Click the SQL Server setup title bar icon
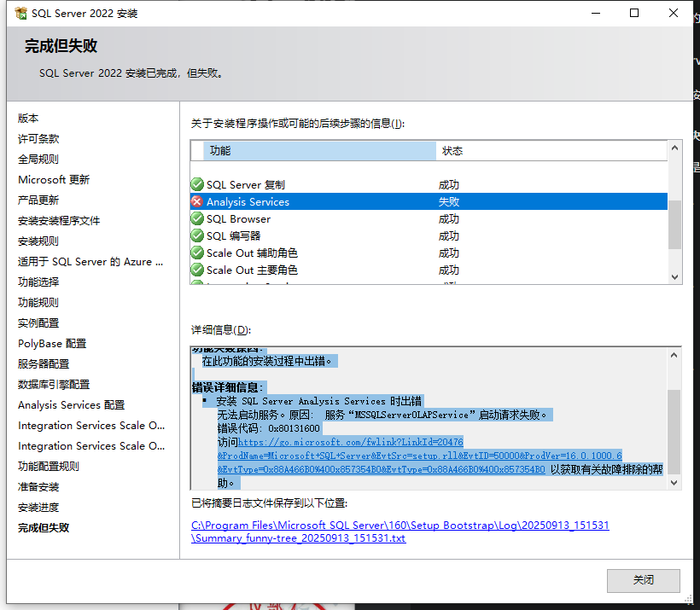700x610 pixels. (x=20, y=14)
